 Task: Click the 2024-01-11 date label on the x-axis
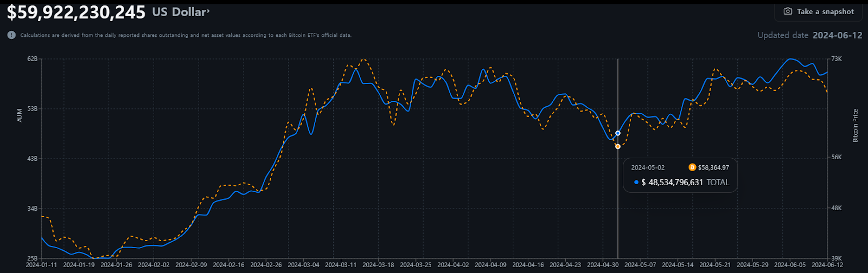(x=41, y=265)
